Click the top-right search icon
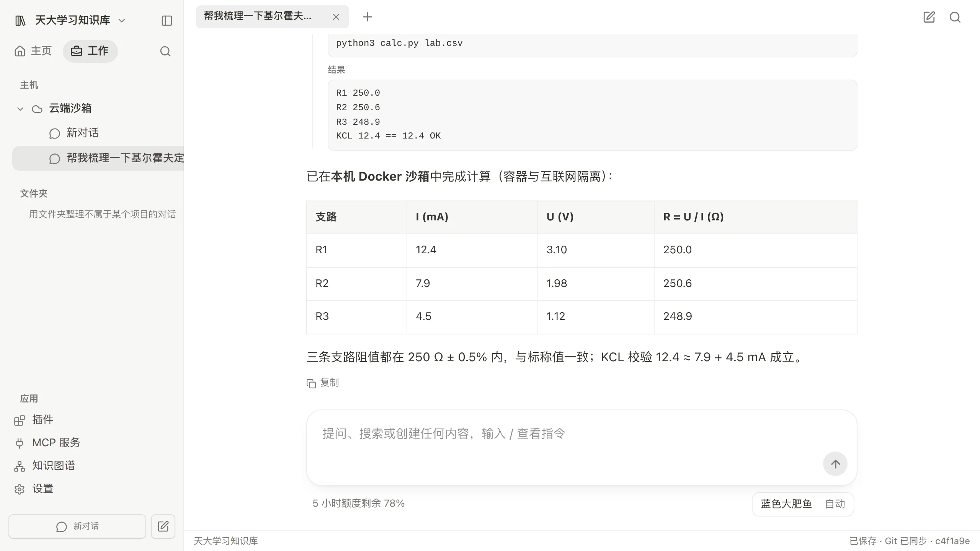The image size is (980, 551). coord(955,17)
